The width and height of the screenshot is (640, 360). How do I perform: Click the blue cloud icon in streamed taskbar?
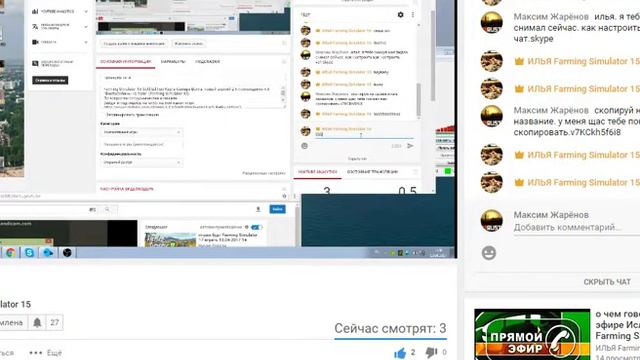coord(48,253)
